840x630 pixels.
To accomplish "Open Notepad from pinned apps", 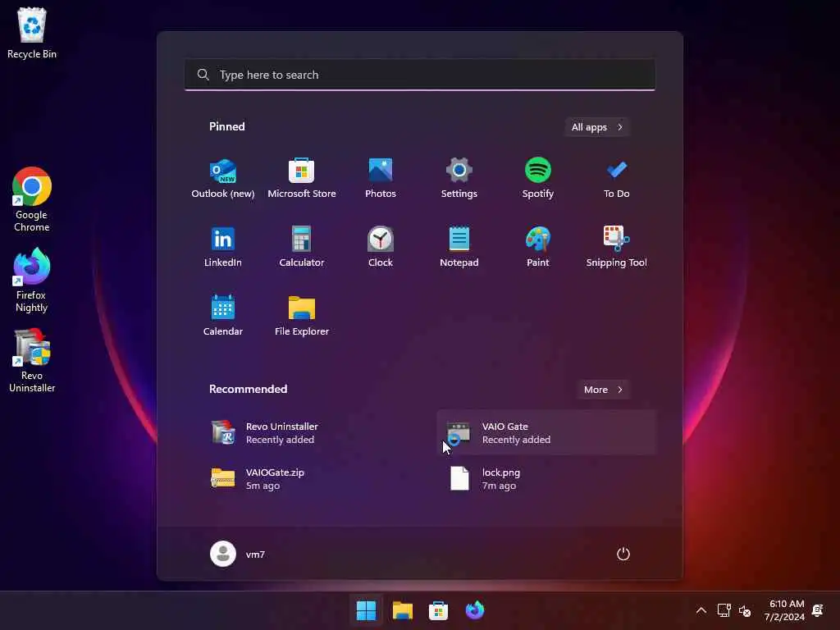I will coord(459,247).
